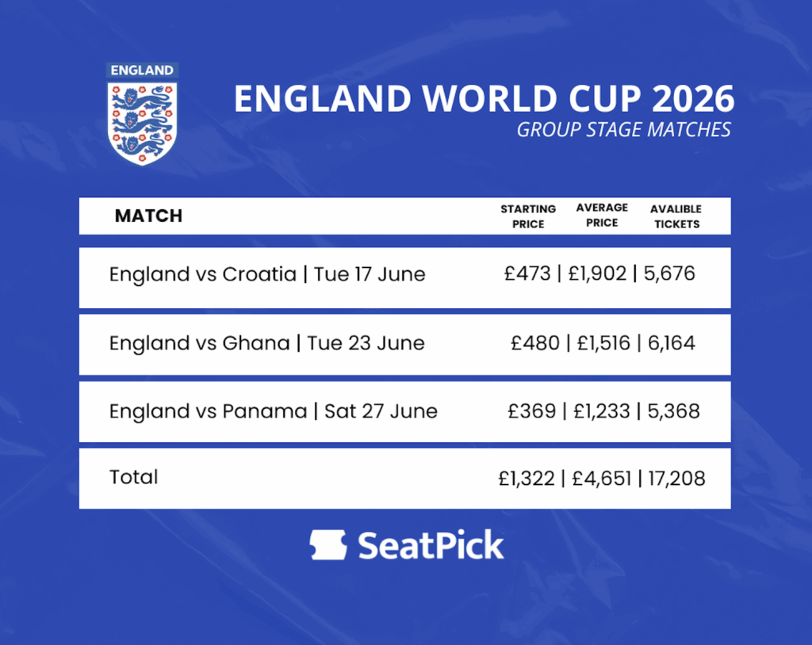Click the totals £1,322 | £4,651 | 17,208
Viewport: 812px width, 645px height.
(602, 478)
